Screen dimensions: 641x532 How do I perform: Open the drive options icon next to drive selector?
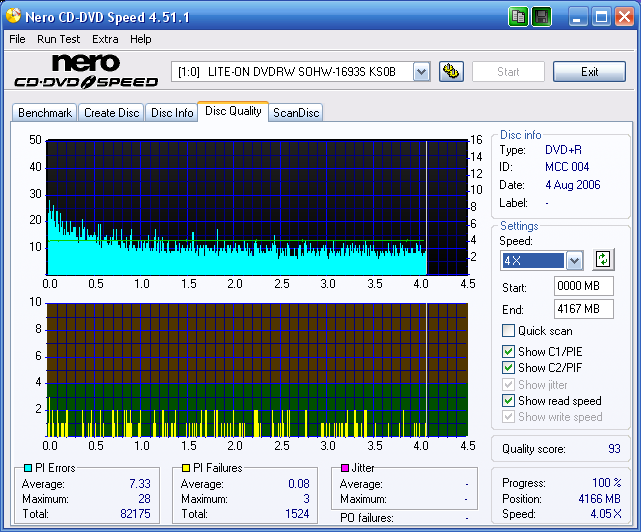click(x=451, y=72)
